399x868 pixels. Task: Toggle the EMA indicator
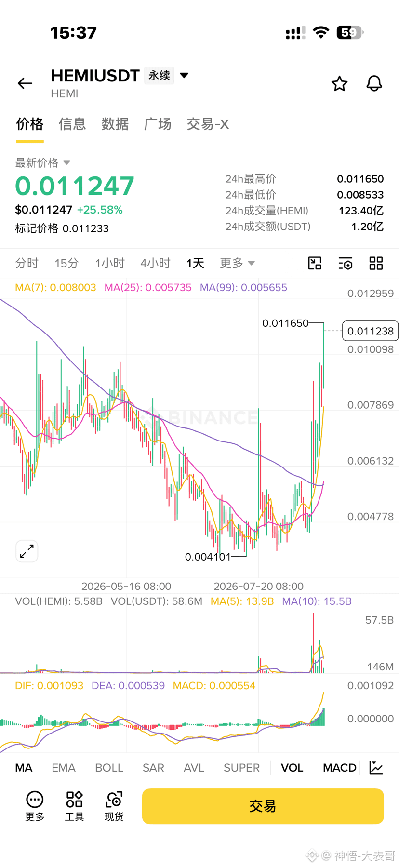64,768
